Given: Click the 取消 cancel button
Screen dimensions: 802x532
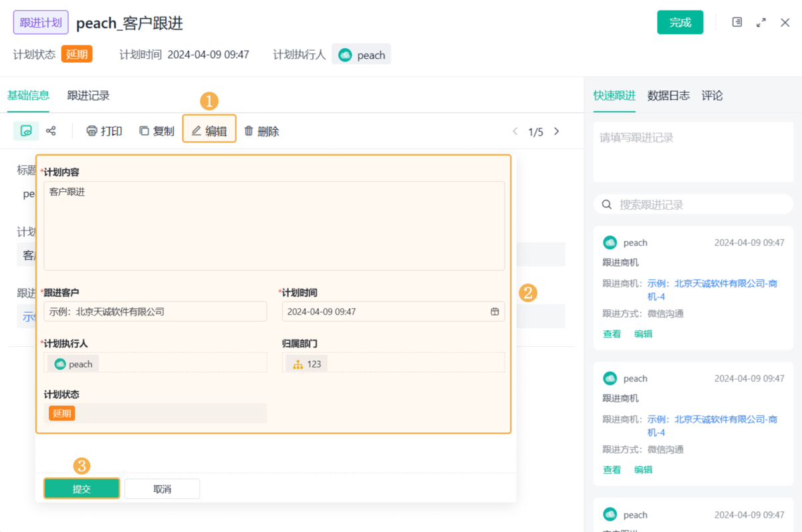Looking at the screenshot, I should [162, 489].
